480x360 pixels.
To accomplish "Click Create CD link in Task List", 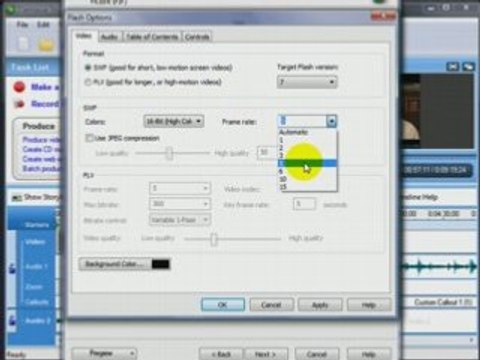I will 41,149.
